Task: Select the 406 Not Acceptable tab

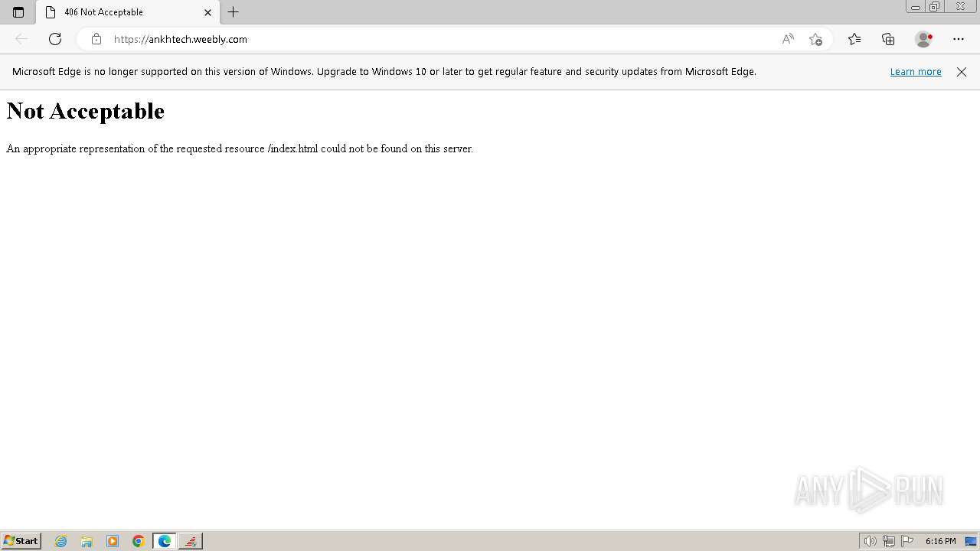Action: [x=127, y=12]
